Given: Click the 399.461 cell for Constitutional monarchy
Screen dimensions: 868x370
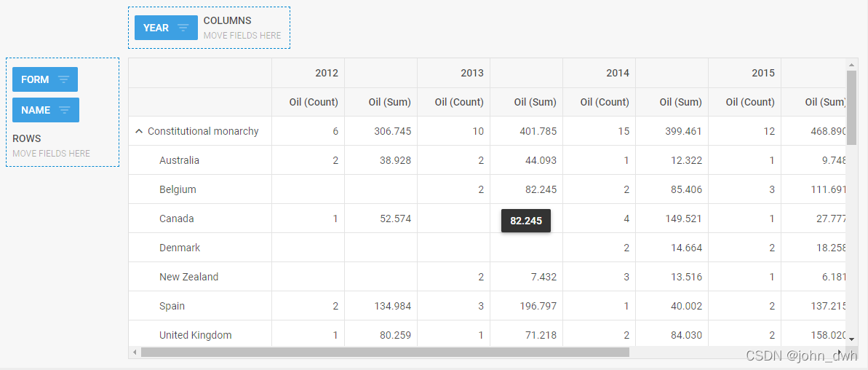Looking at the screenshot, I should coord(672,131).
